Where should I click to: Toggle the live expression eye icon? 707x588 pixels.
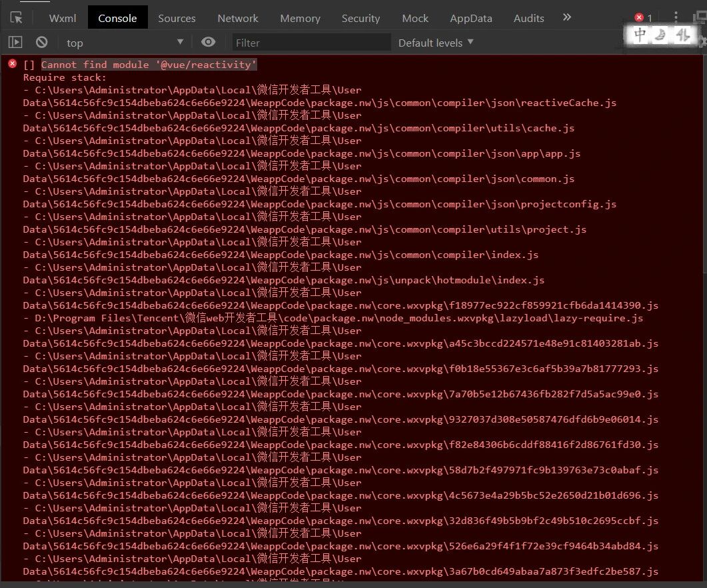click(x=208, y=42)
